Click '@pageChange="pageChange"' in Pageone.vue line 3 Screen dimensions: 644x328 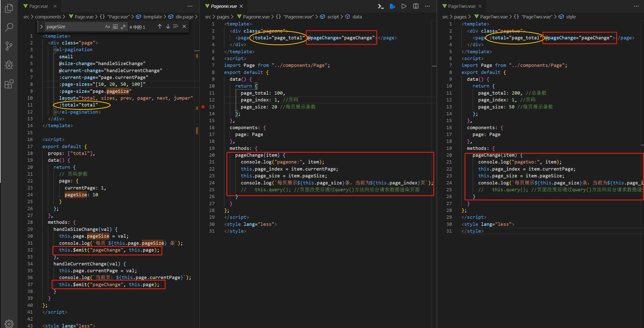[x=341, y=38]
